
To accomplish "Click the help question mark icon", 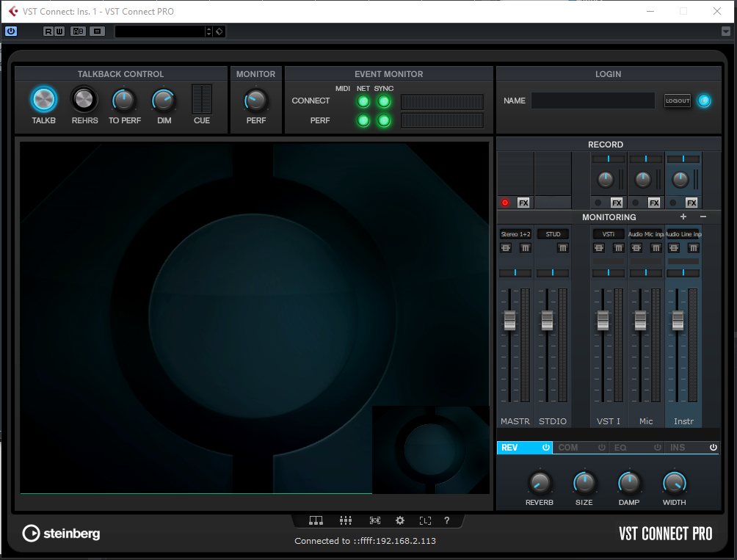I will (446, 520).
